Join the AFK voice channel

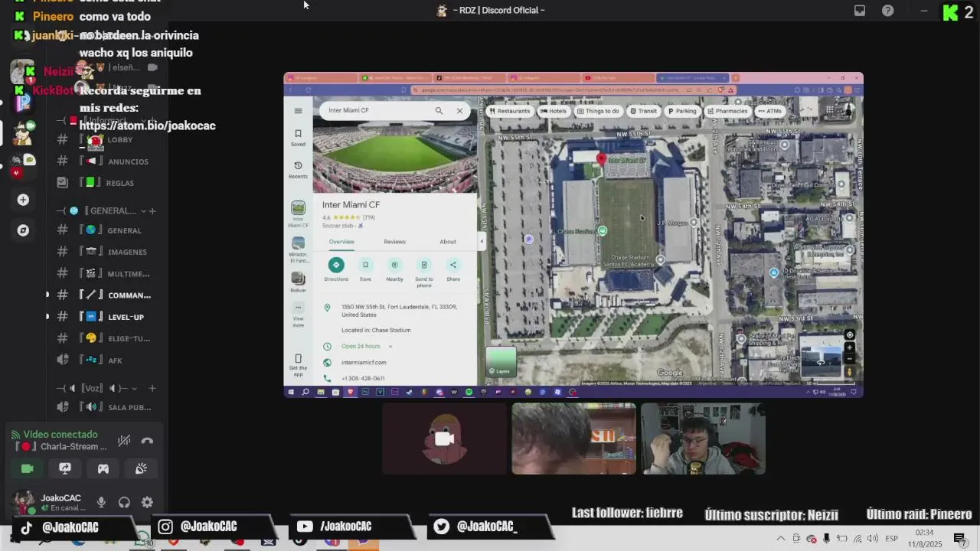[107, 360]
